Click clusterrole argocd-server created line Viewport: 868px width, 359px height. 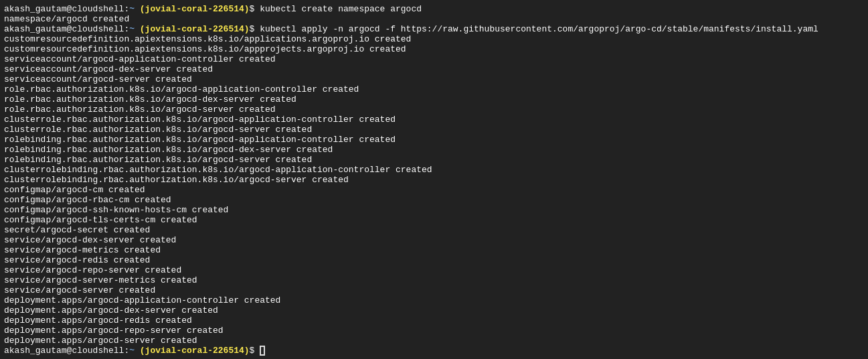[158, 129]
